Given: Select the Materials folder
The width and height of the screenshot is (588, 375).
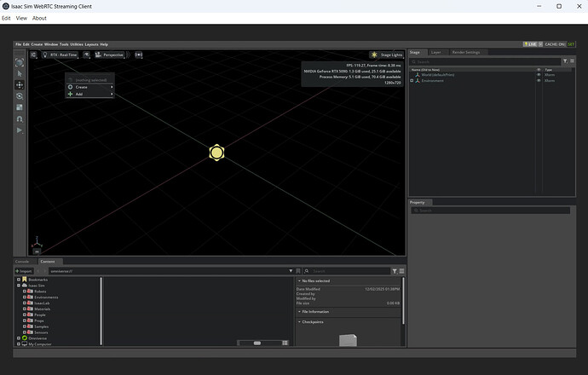Looking at the screenshot, I should (42, 309).
